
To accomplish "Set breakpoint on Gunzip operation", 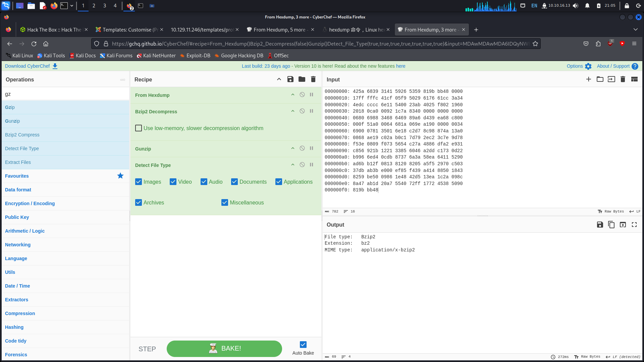I will tap(312, 148).
